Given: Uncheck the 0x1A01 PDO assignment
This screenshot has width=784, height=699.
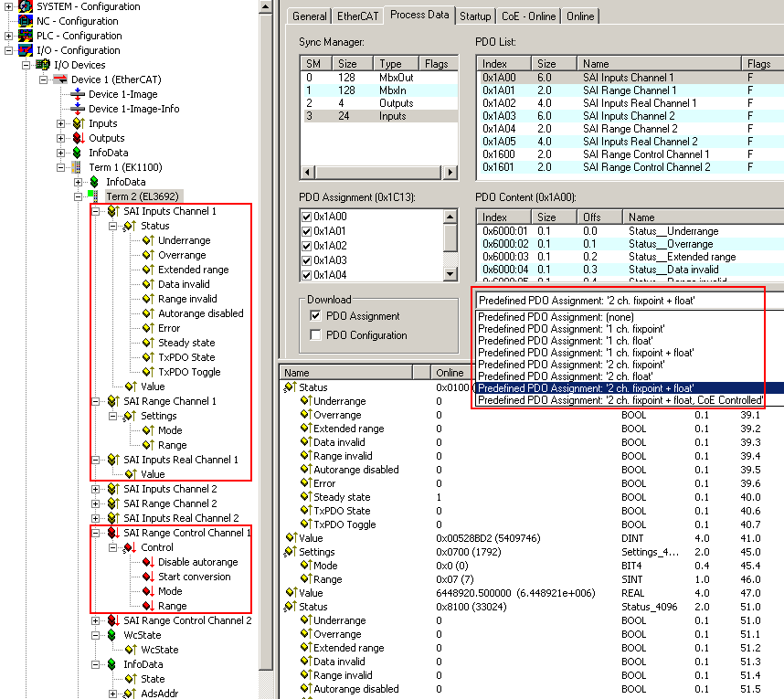Looking at the screenshot, I should click(306, 231).
